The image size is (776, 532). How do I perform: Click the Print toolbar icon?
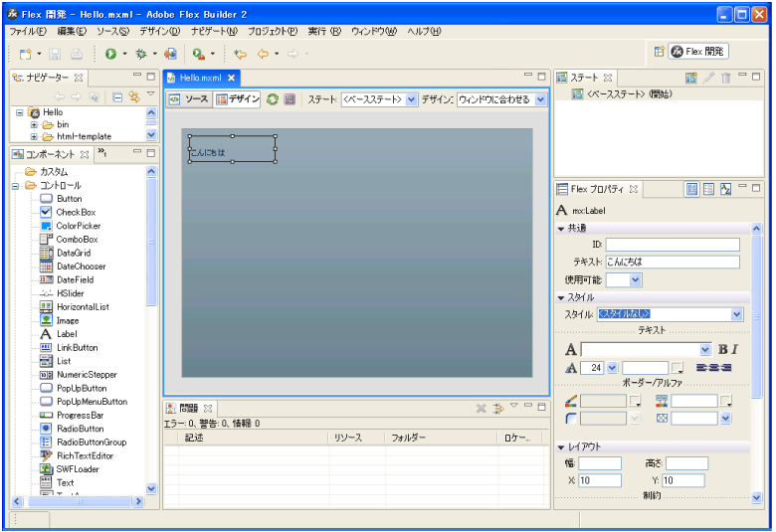coord(77,54)
